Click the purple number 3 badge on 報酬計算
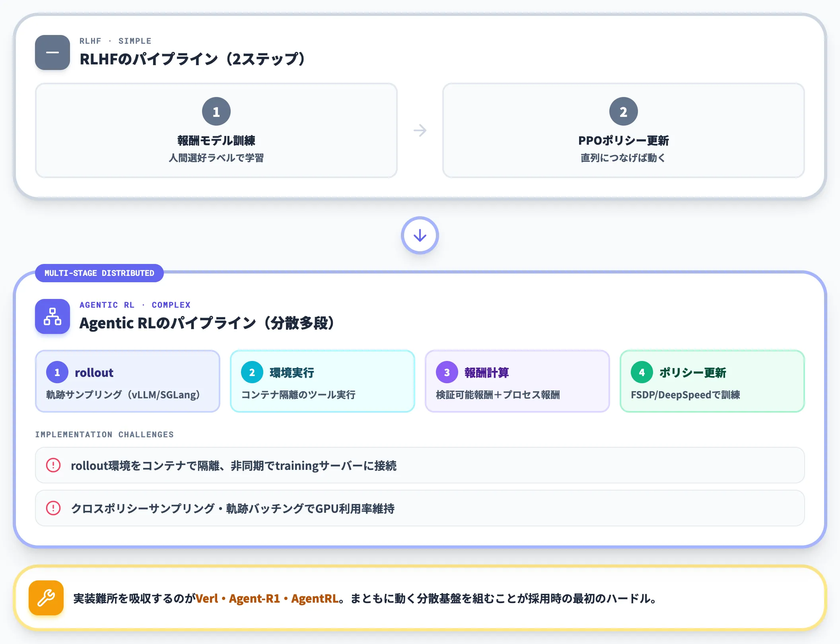This screenshot has height=644, width=840. (x=447, y=372)
